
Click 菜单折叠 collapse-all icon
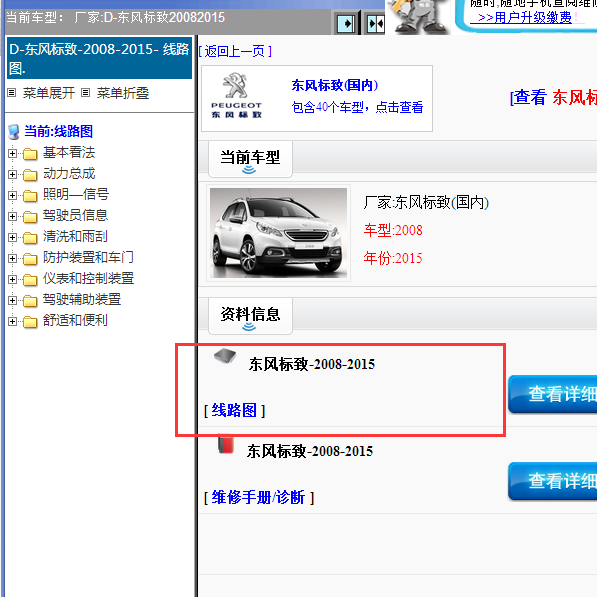coord(86,93)
